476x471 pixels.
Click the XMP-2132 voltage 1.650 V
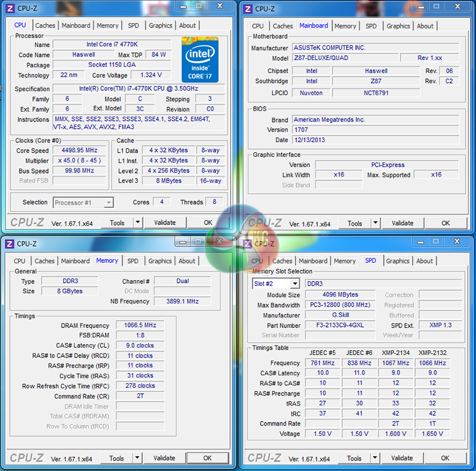(432, 434)
